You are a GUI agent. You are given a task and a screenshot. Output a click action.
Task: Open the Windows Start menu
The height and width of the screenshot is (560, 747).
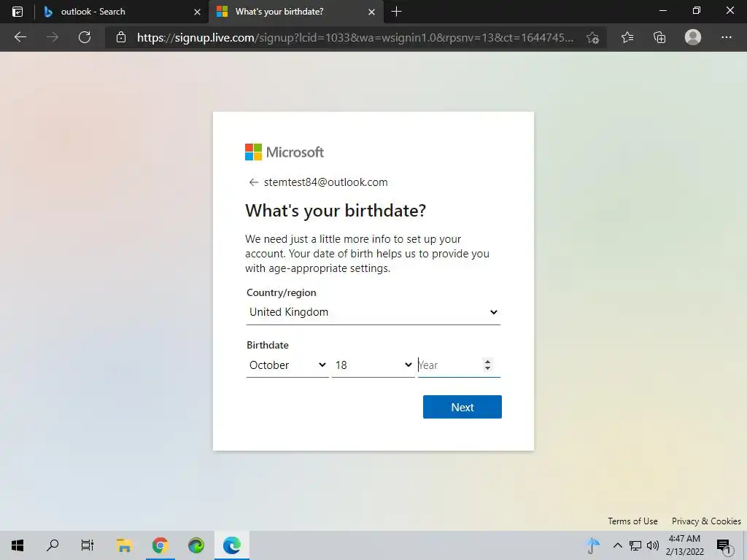click(x=18, y=545)
